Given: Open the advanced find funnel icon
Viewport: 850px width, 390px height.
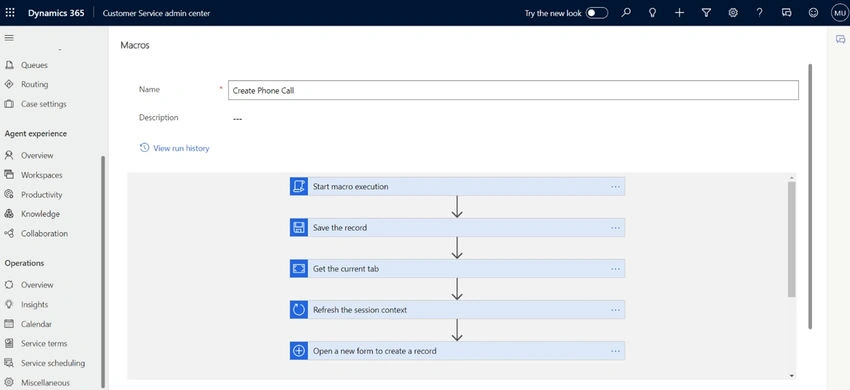Looking at the screenshot, I should (x=706, y=12).
